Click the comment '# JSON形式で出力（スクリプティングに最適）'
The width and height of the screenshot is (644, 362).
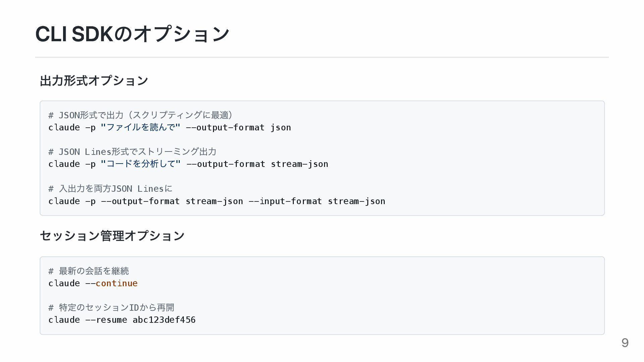[141, 115]
